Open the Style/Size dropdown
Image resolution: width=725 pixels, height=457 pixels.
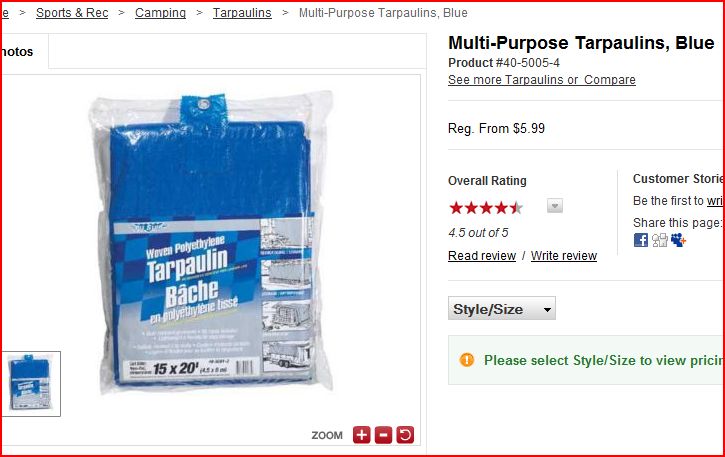(x=502, y=309)
